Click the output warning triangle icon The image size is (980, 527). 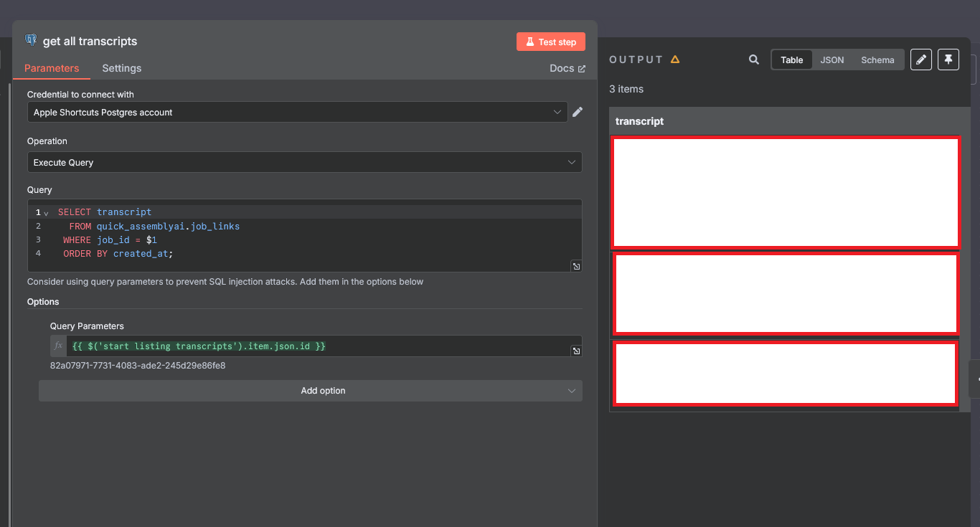tap(675, 60)
